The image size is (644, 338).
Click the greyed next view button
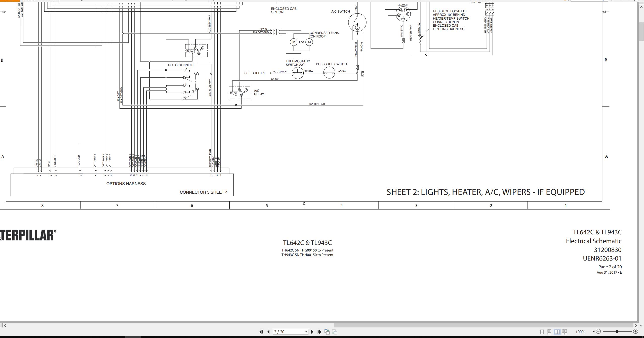coord(335,332)
